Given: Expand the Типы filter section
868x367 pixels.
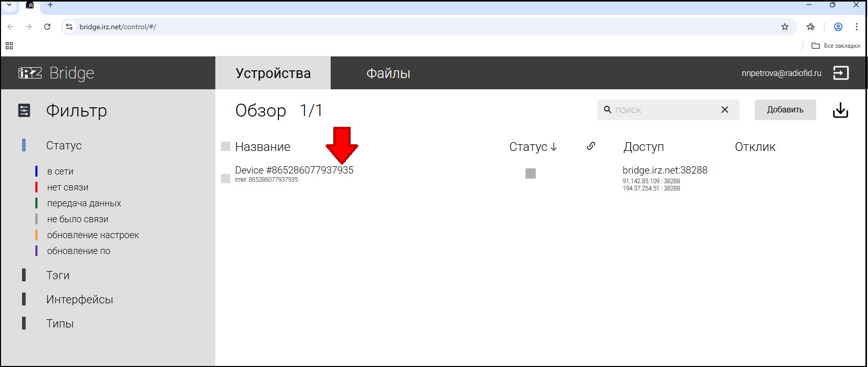Looking at the screenshot, I should coord(59,324).
